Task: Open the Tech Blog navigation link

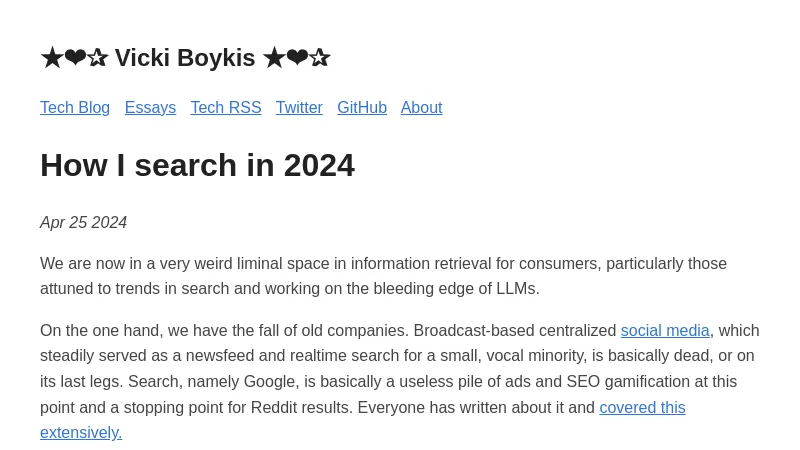Action: pos(75,108)
